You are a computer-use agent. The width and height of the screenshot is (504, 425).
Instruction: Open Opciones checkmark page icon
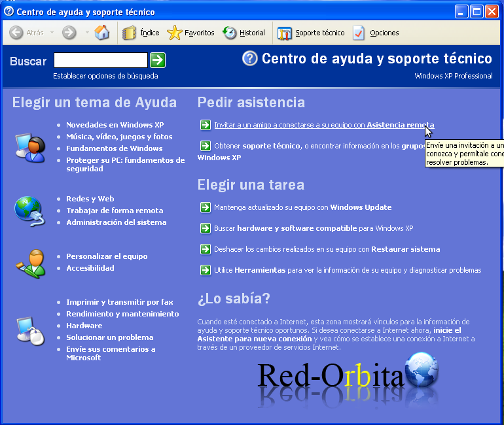(359, 33)
